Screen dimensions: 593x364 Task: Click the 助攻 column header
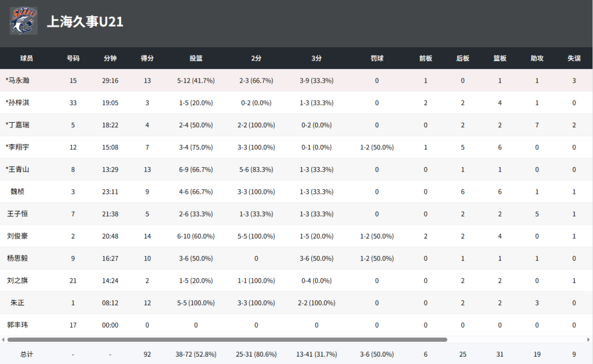pyautogui.click(x=537, y=58)
